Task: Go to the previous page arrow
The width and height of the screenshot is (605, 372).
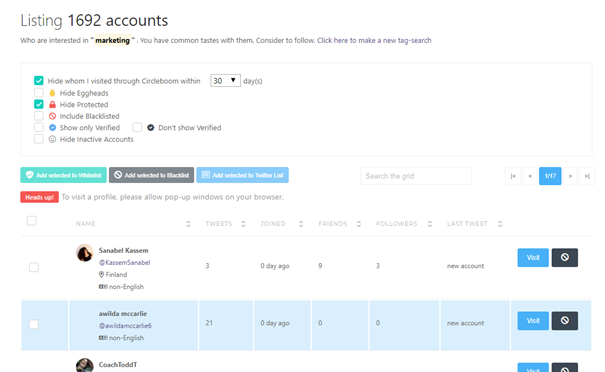Action: 530,176
